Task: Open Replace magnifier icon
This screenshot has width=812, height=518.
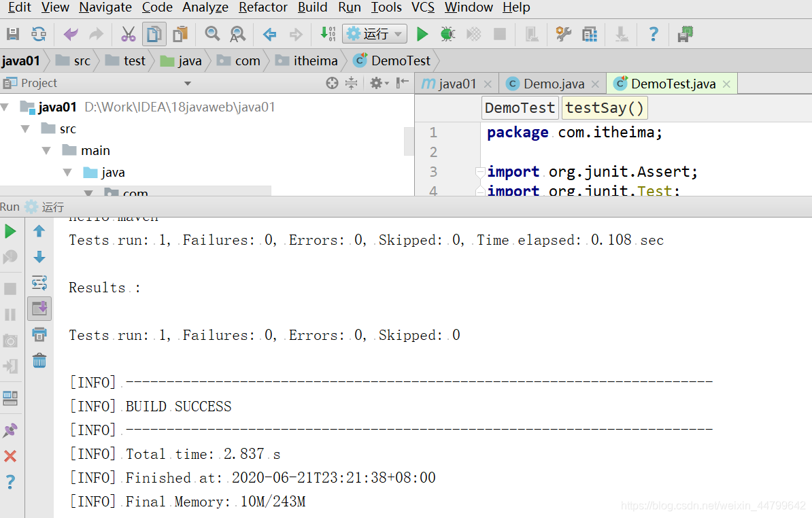Action: tap(238, 35)
